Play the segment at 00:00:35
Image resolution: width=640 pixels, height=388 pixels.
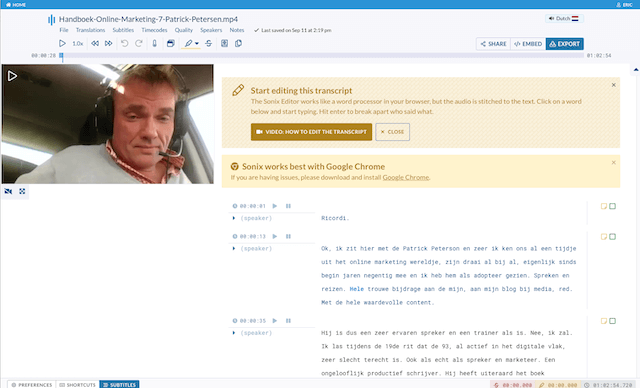click(x=275, y=321)
